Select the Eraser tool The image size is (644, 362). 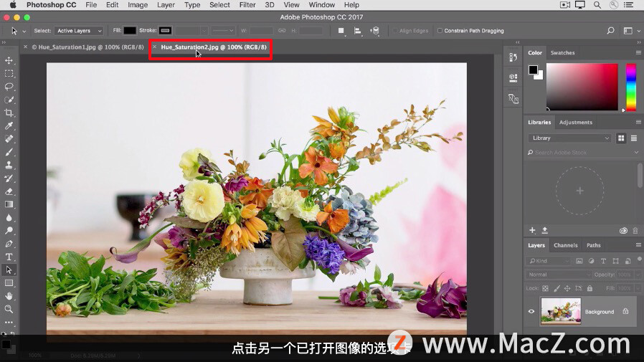point(9,191)
